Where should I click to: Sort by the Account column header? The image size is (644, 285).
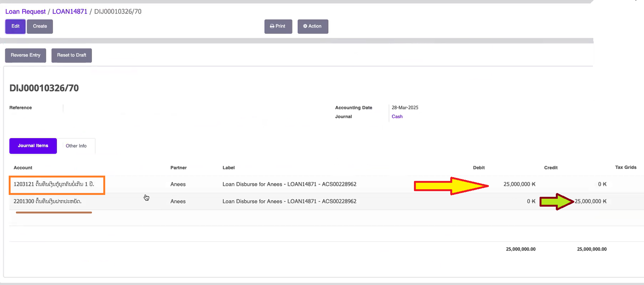point(23,168)
